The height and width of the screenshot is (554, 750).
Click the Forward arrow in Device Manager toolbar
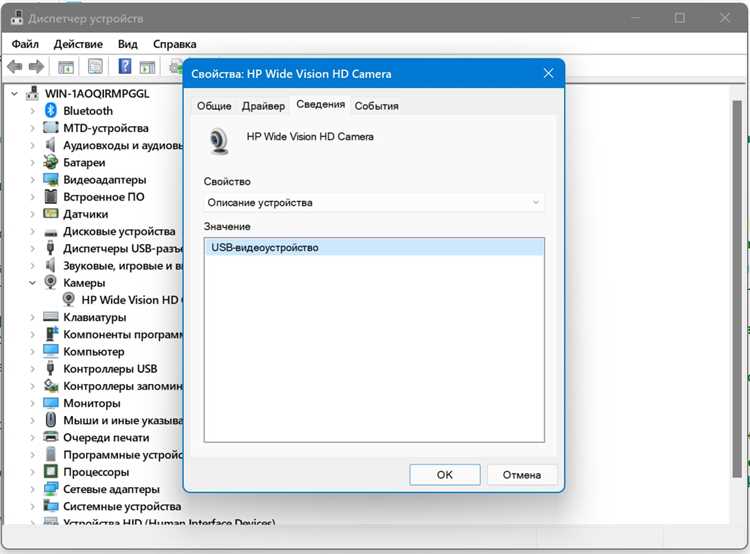(36, 66)
